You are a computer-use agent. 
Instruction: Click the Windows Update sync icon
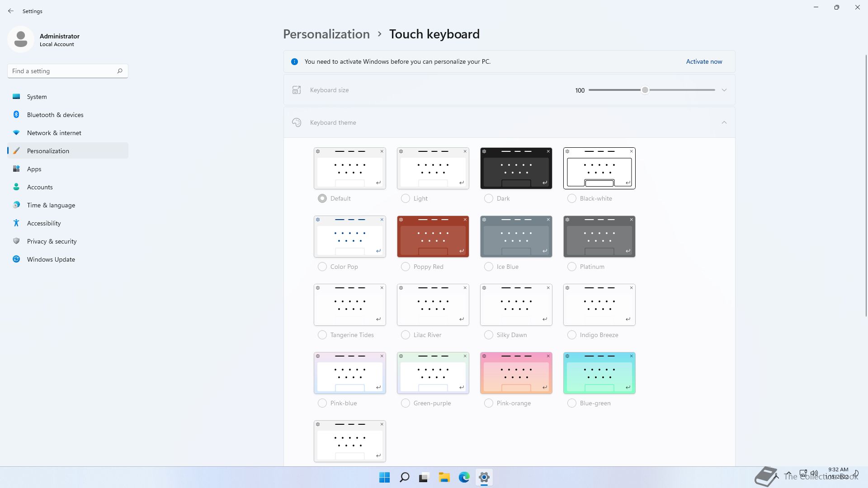pos(16,259)
